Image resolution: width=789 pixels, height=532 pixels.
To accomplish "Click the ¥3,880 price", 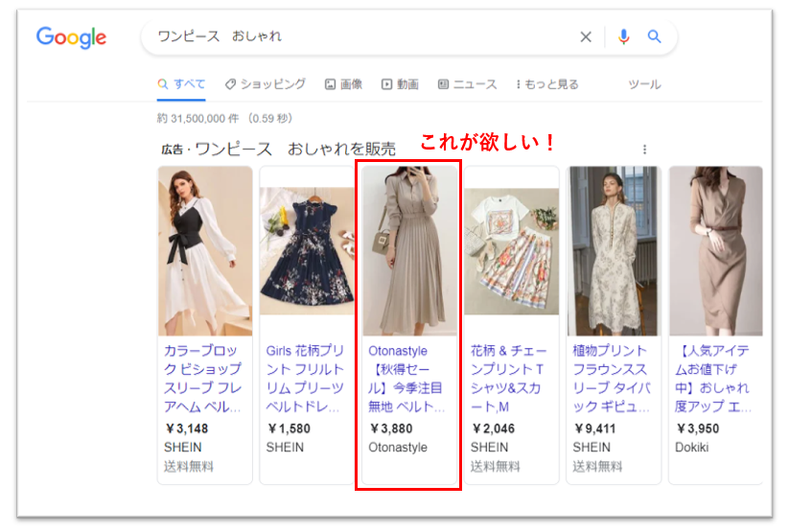I will pyautogui.click(x=391, y=428).
